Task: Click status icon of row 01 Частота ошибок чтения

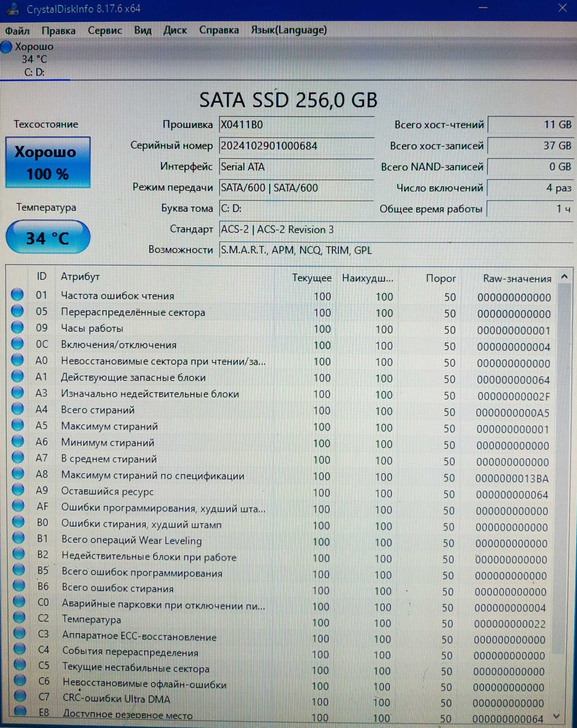Action: point(17,294)
